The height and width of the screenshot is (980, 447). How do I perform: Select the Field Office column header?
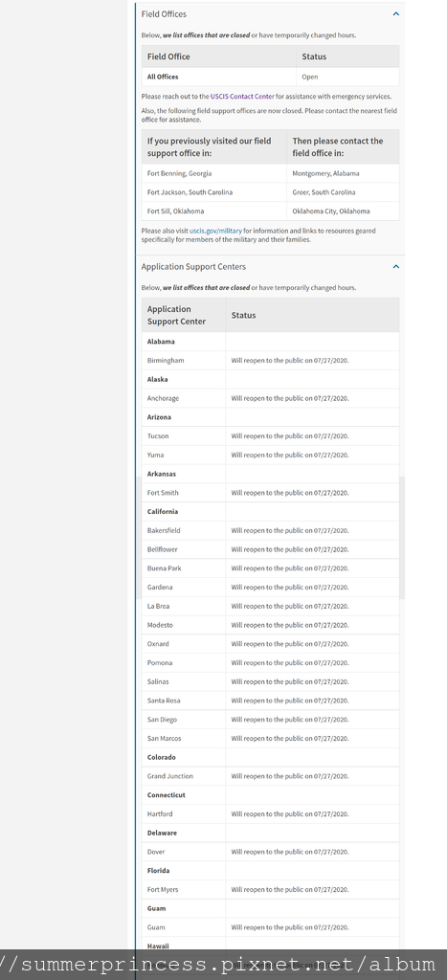coord(219,56)
